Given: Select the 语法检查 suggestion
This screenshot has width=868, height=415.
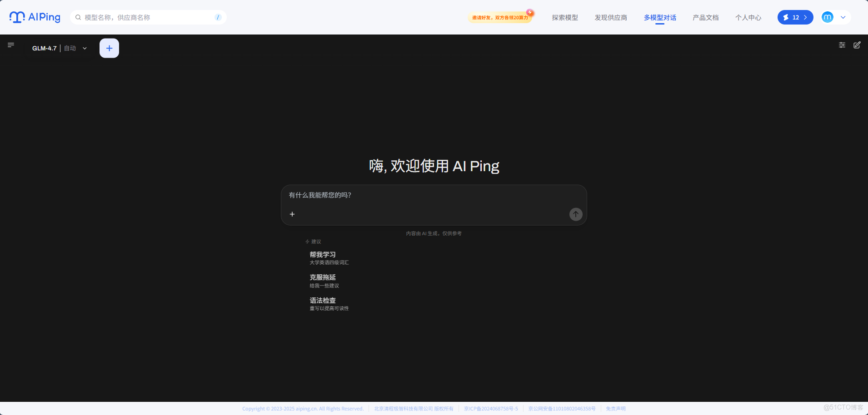Looking at the screenshot, I should (329, 304).
